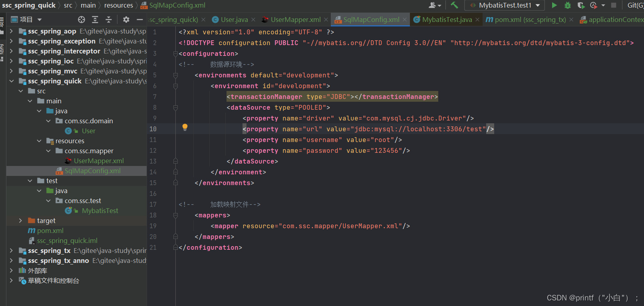Click the Maven icon beside pom.xml in tree
Viewport: 644px width, 306px height.
32,231
